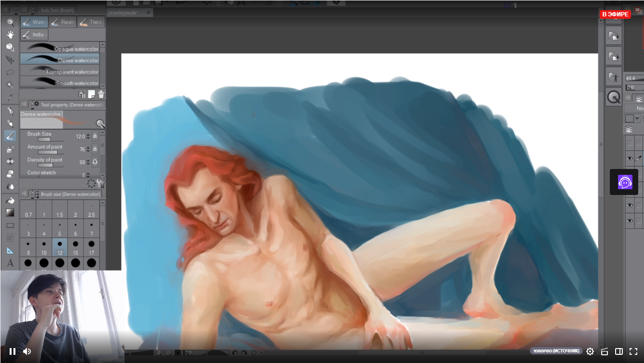Select the Auto select magic wand tool

[10, 85]
